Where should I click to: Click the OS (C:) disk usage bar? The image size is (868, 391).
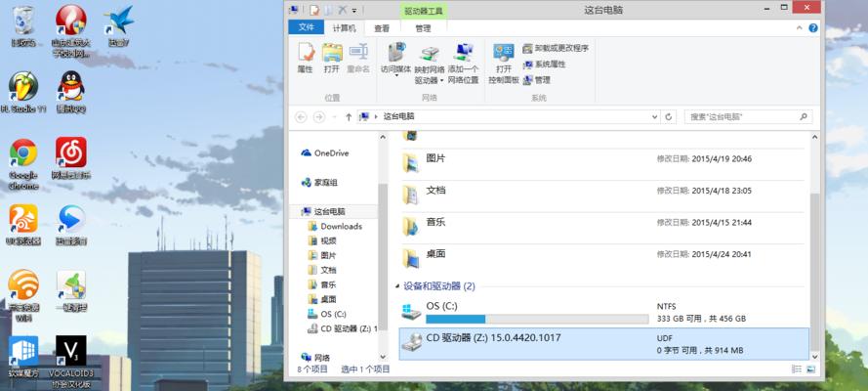tap(537, 319)
